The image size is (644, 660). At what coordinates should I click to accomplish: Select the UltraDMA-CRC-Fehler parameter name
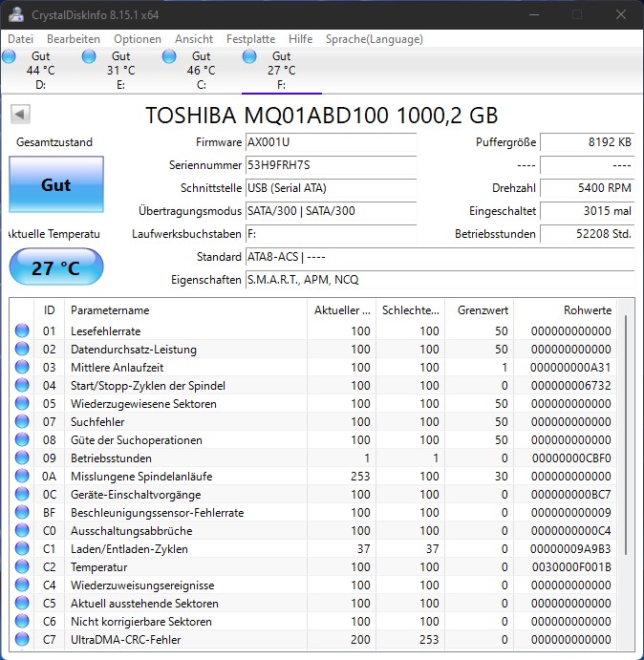click(125, 639)
